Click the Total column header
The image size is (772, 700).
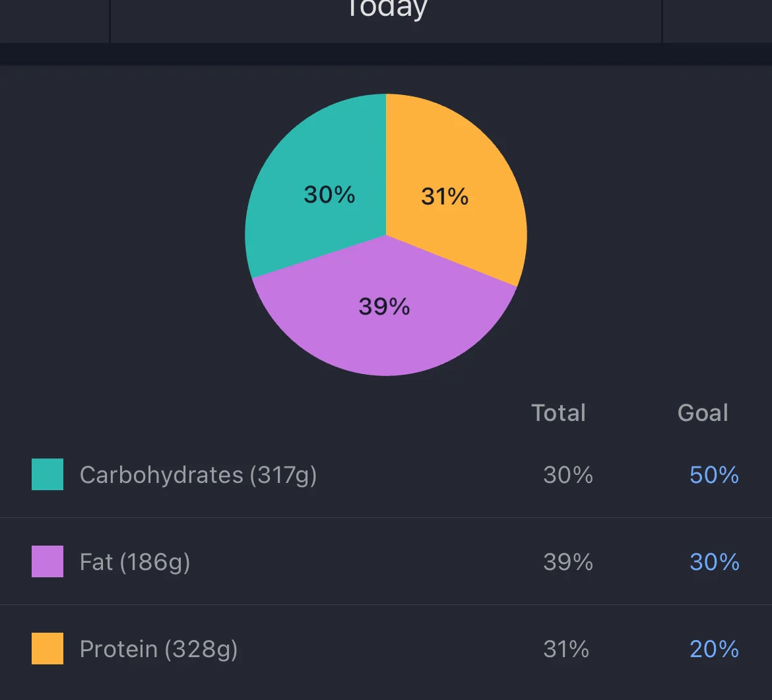(558, 413)
